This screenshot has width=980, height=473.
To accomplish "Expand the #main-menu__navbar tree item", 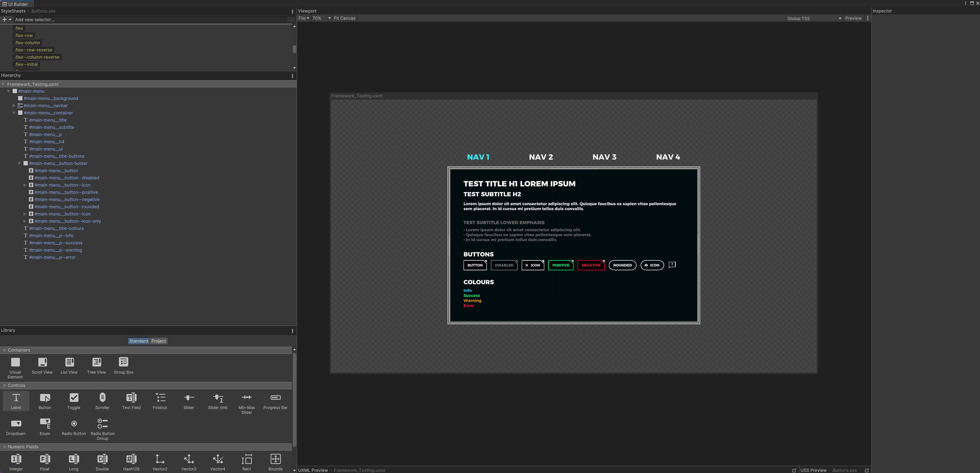I will 14,106.
